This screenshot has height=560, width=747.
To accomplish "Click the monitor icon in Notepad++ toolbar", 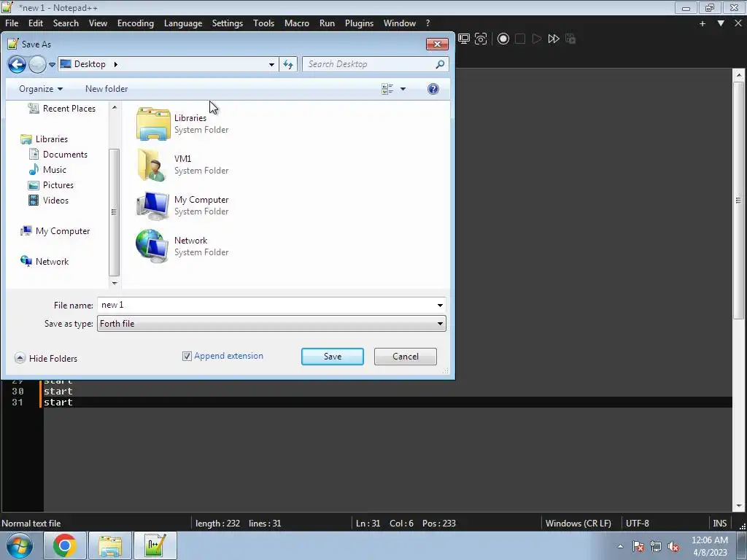I will [x=463, y=39].
